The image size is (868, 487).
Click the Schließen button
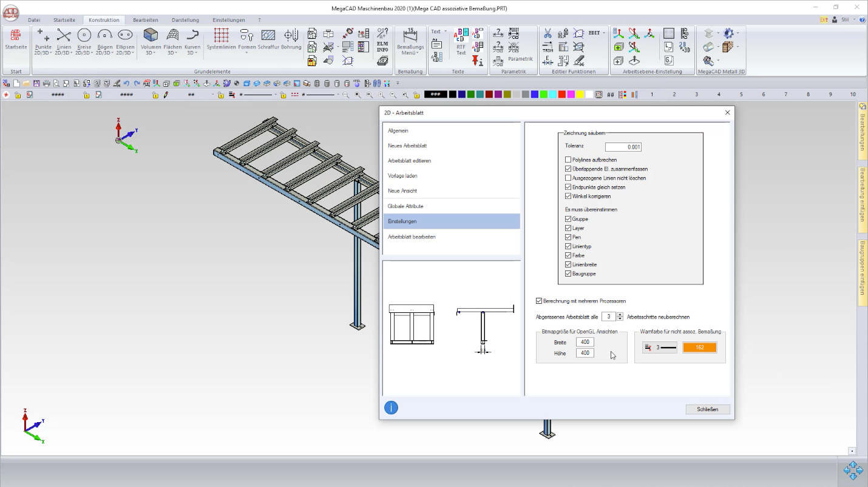coord(708,409)
